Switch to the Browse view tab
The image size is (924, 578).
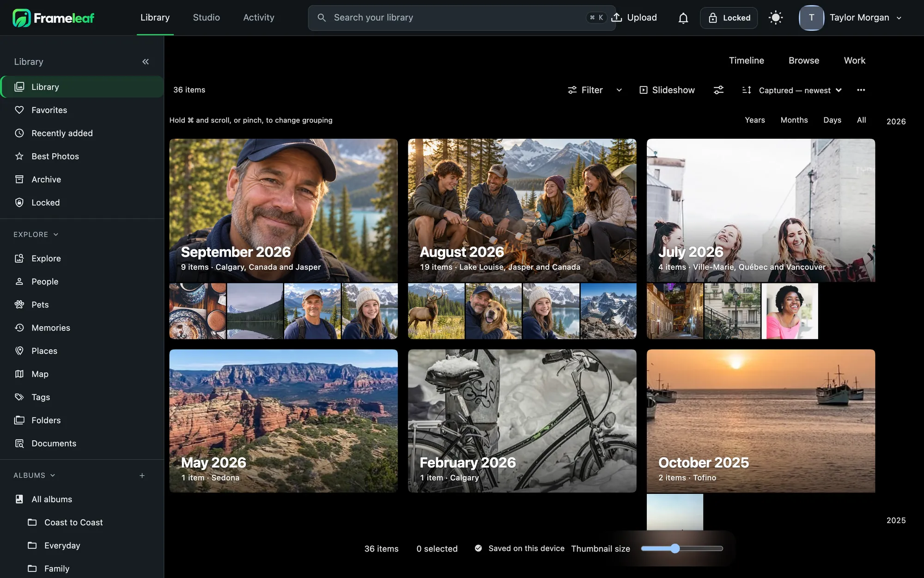[x=803, y=61]
